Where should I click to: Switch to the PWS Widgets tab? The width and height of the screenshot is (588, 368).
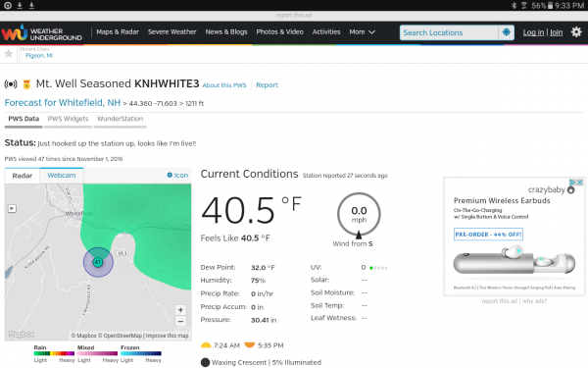(68, 119)
